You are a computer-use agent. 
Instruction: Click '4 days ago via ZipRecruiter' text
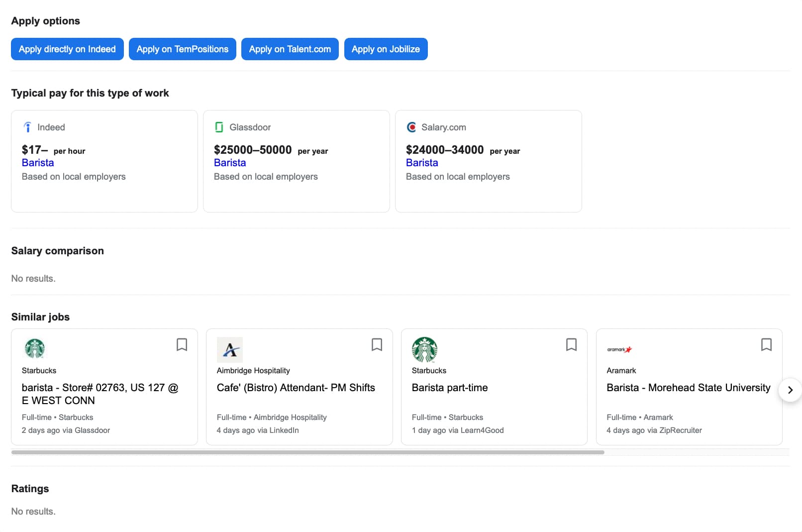click(654, 430)
